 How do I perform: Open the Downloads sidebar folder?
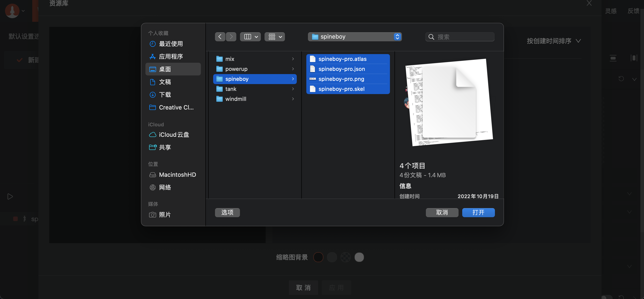click(165, 95)
